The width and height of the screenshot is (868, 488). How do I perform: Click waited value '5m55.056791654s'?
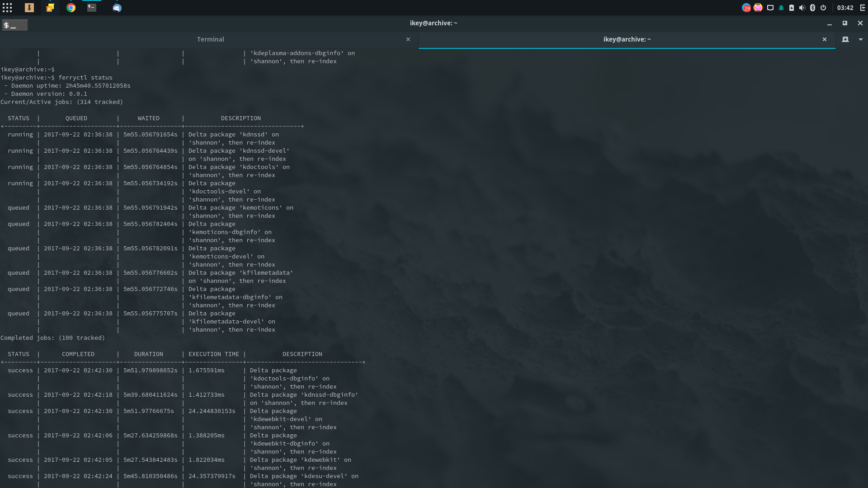(151, 135)
